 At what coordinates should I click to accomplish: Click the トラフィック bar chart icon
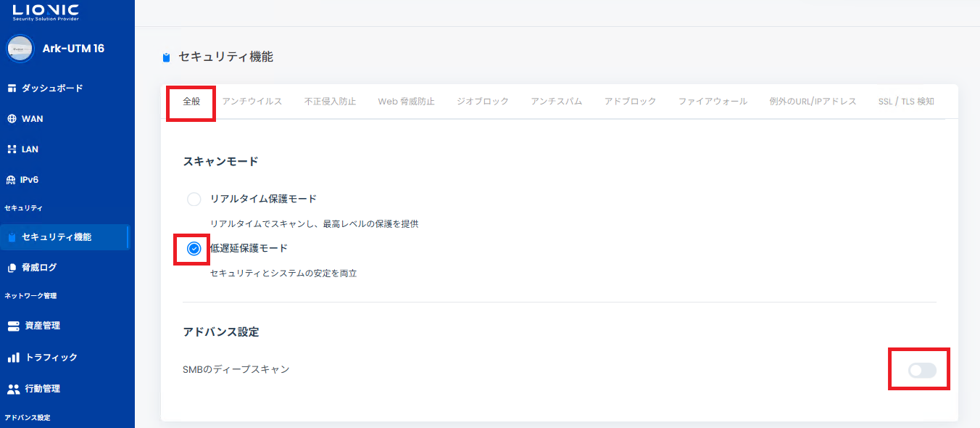(x=13, y=358)
